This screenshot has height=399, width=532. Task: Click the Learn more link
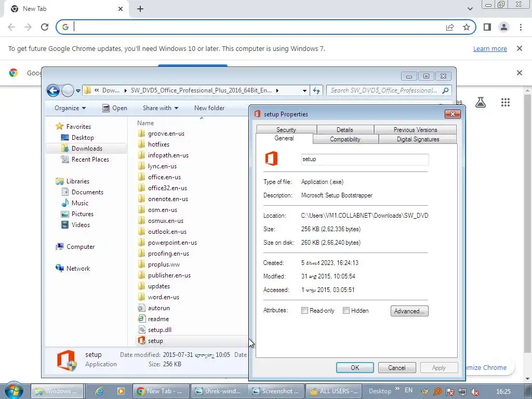pyautogui.click(x=490, y=48)
